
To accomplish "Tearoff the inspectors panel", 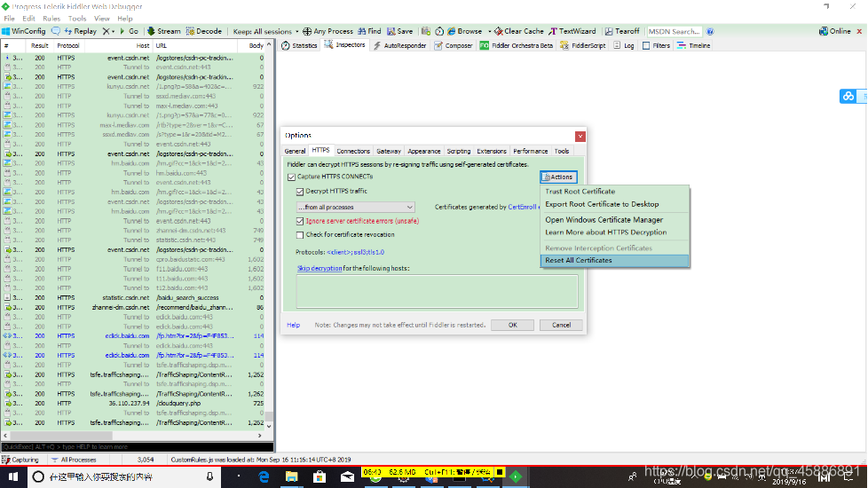I will click(622, 32).
